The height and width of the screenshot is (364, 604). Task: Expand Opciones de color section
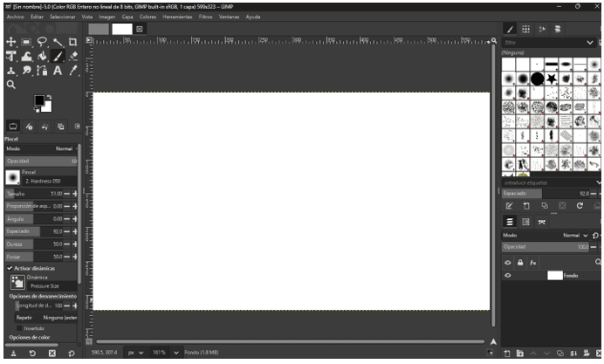[30, 338]
